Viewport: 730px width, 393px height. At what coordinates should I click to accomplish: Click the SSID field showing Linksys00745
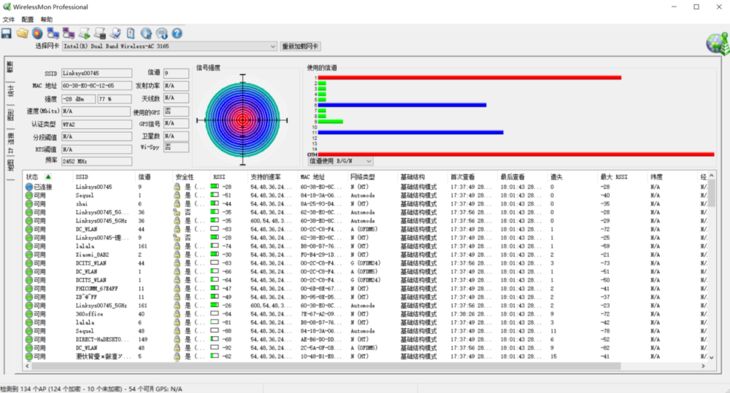[x=96, y=73]
